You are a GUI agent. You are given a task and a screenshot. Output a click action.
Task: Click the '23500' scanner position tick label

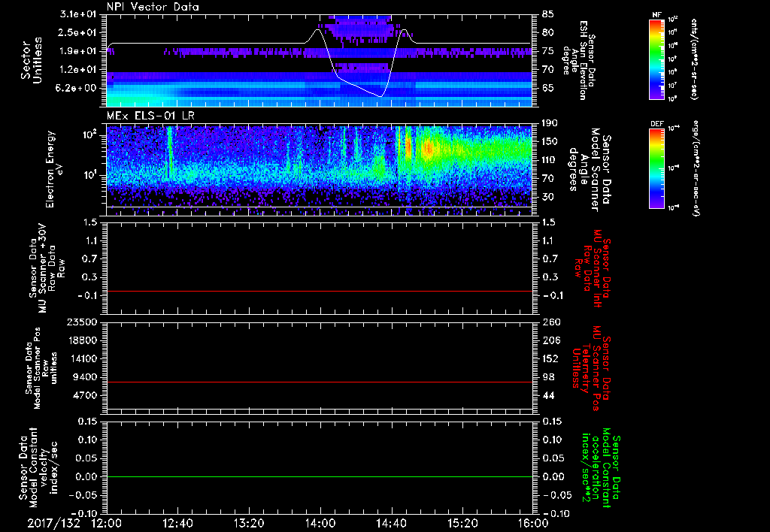point(81,322)
